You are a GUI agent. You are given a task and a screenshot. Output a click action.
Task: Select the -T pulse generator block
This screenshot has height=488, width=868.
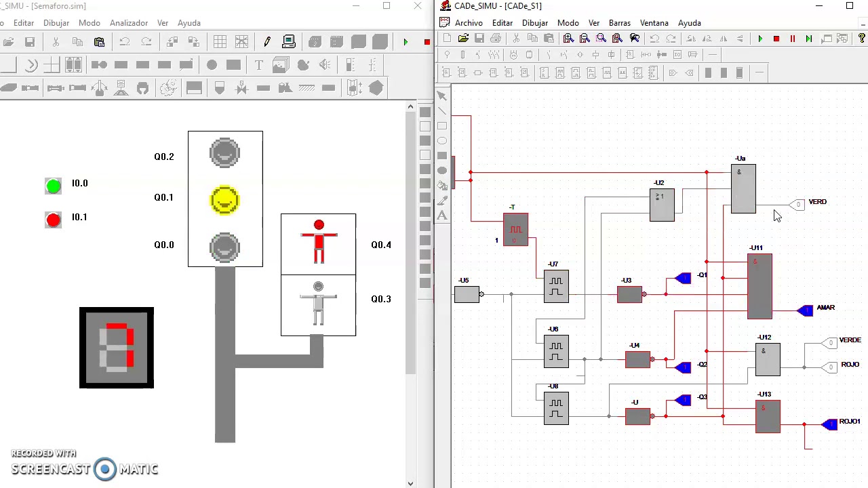(x=515, y=229)
